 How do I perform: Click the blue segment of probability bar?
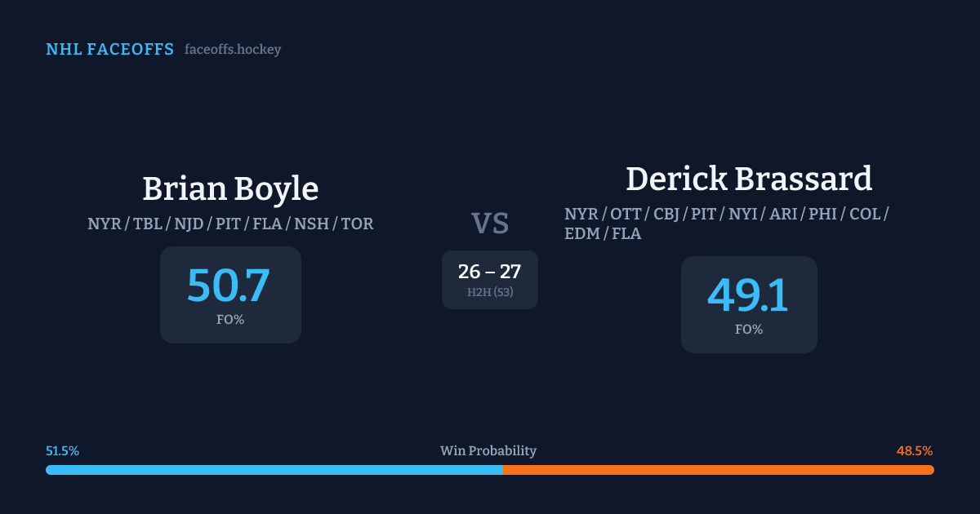274,470
